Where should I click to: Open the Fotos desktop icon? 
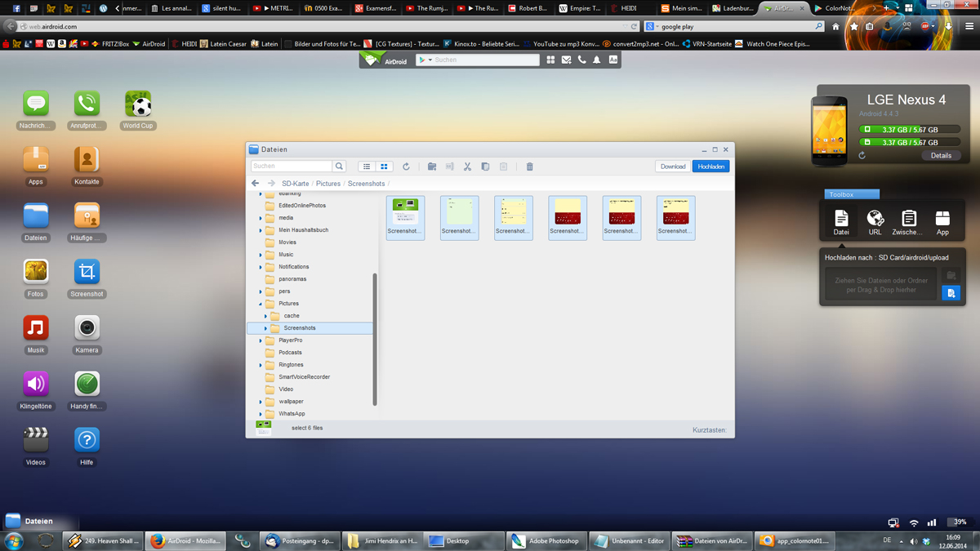[36, 272]
